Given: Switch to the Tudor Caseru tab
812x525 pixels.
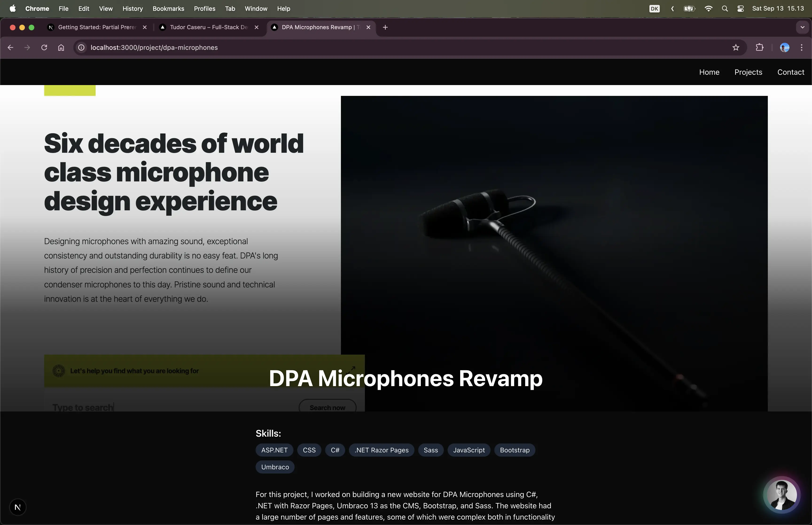Looking at the screenshot, I should (209, 27).
